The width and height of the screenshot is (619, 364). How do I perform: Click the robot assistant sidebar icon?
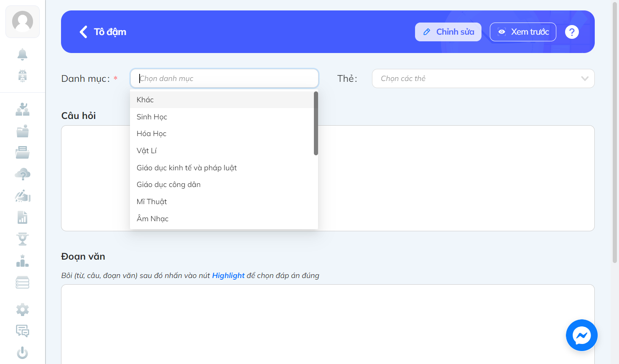(x=23, y=76)
